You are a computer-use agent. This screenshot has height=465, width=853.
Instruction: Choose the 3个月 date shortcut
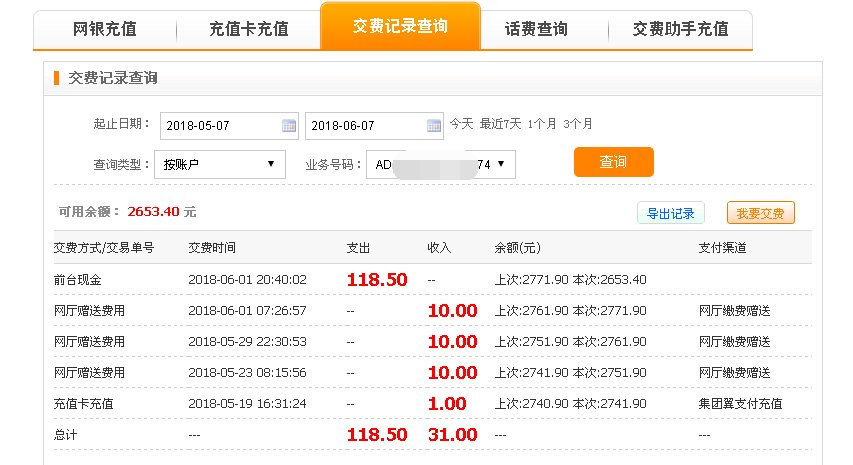(578, 124)
